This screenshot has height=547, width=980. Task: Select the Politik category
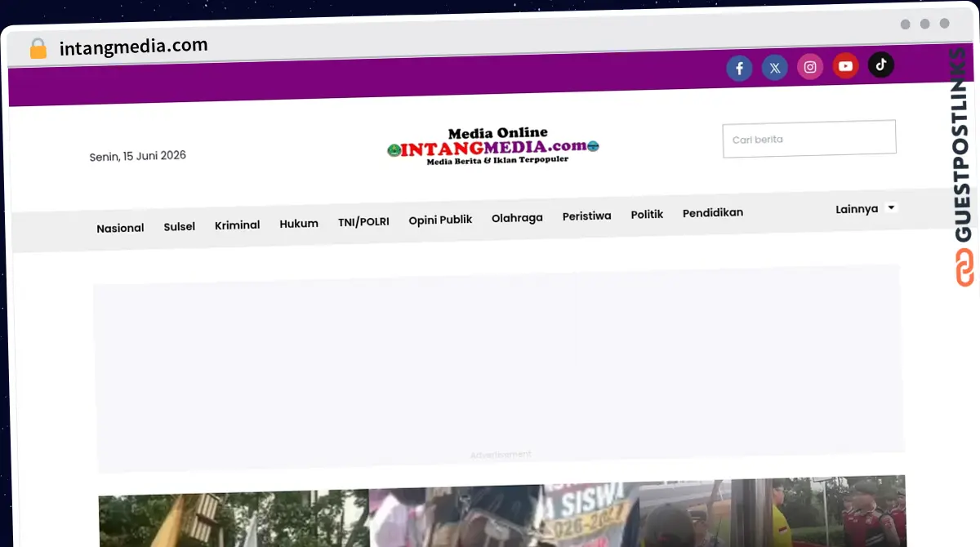pyautogui.click(x=647, y=215)
